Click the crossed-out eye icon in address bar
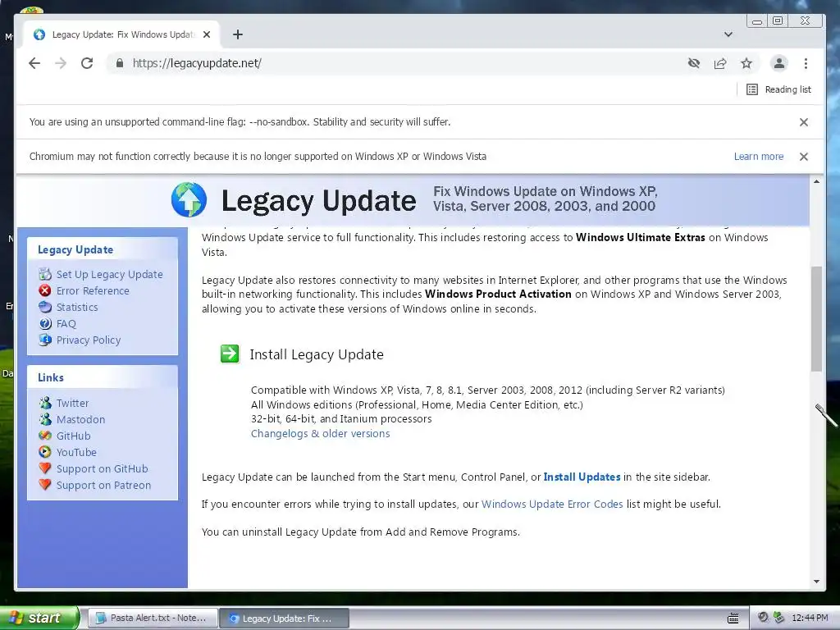Screen dimensions: 840x630 pyautogui.click(x=694, y=63)
